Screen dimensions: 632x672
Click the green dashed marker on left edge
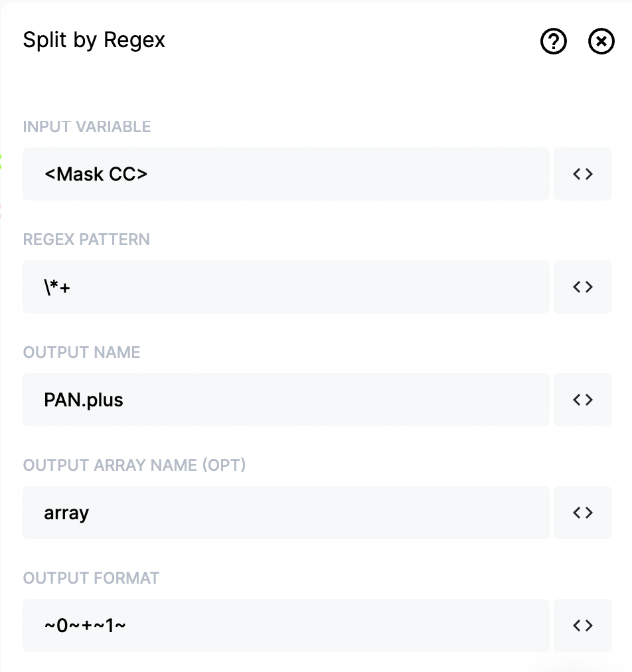[x=1, y=161]
